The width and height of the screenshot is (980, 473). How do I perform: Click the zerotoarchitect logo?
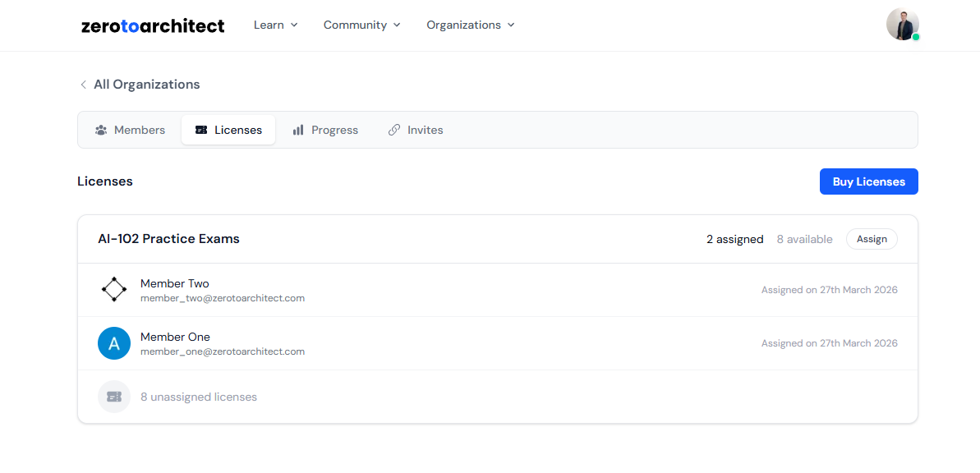tap(153, 25)
